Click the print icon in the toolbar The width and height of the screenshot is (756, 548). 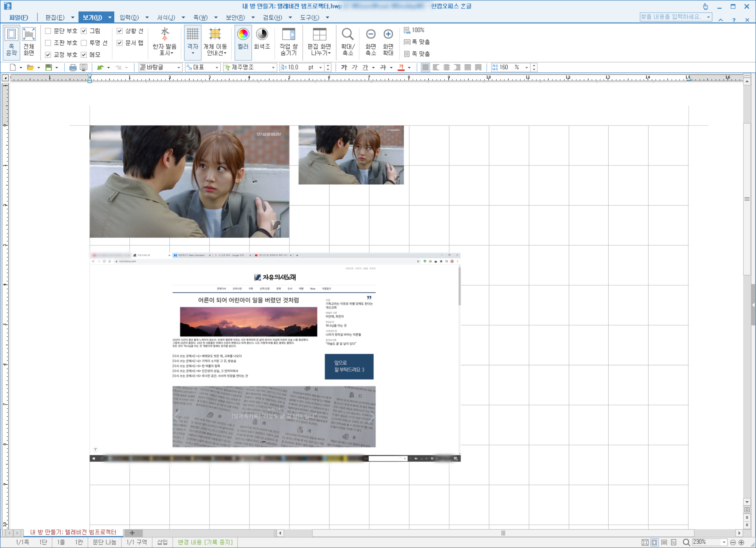73,68
